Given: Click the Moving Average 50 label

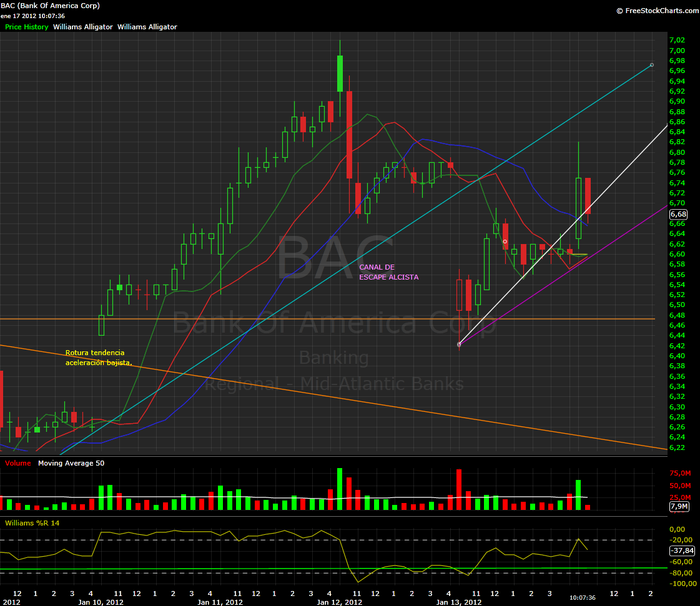Looking at the screenshot, I should click(71, 463).
